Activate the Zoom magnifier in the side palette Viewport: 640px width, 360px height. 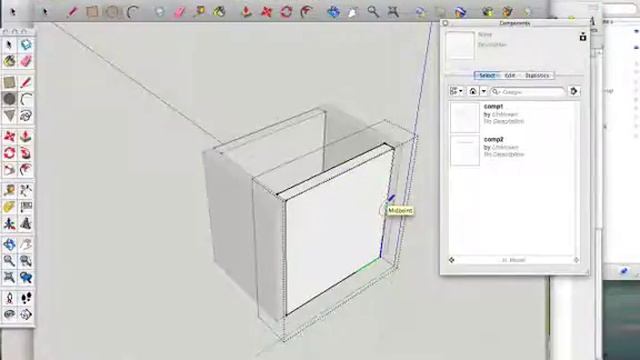[9, 260]
